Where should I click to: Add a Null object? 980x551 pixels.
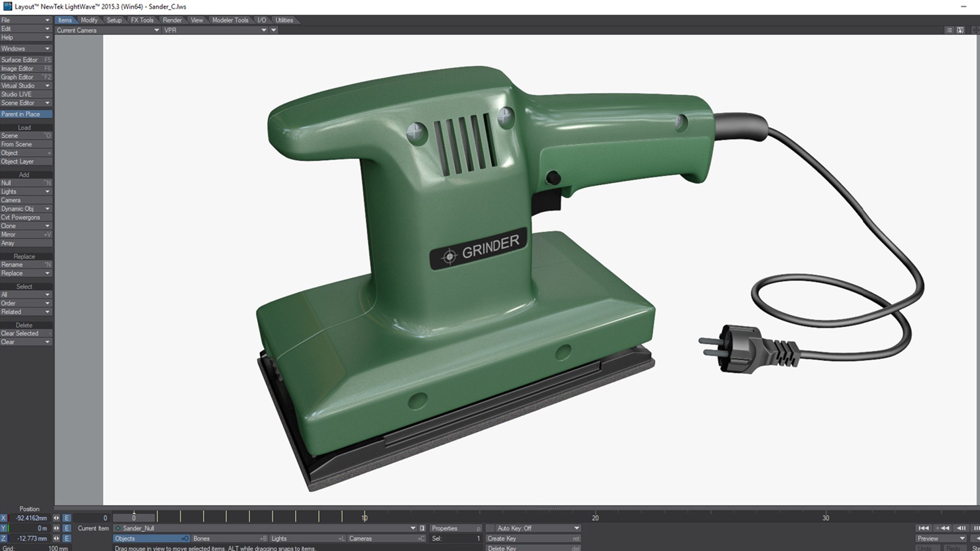pos(26,183)
